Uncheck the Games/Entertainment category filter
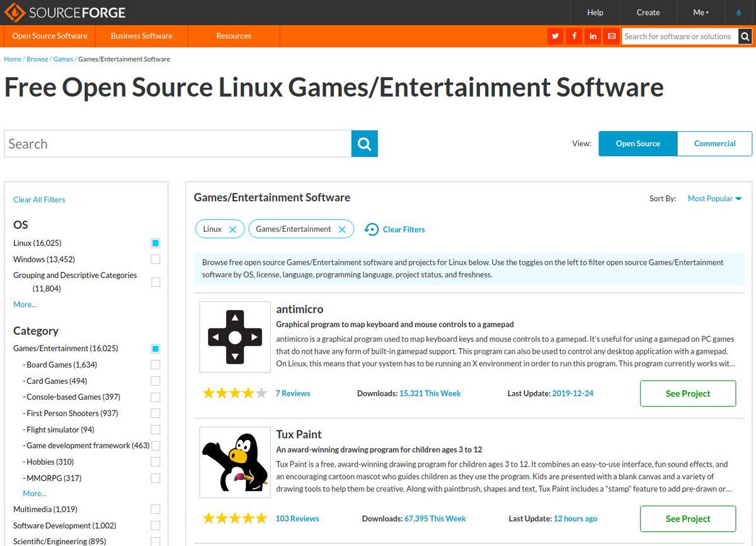Screen dimensions: 756x546 pos(156,348)
